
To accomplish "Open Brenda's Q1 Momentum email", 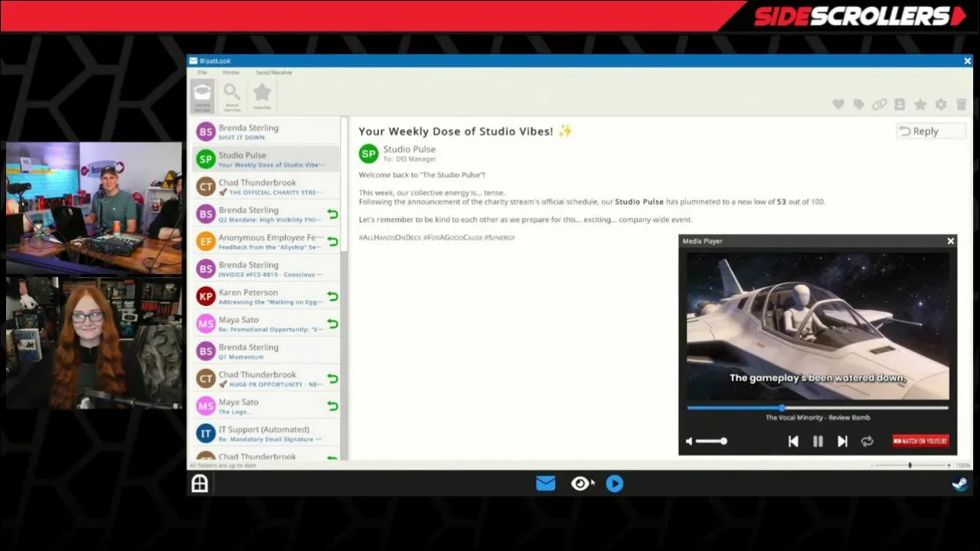I will 266,352.
